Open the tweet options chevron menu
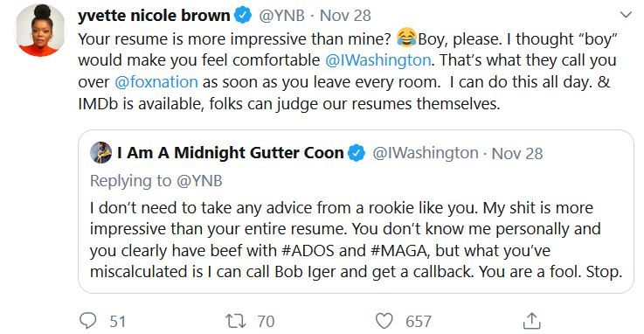 [x=626, y=15]
